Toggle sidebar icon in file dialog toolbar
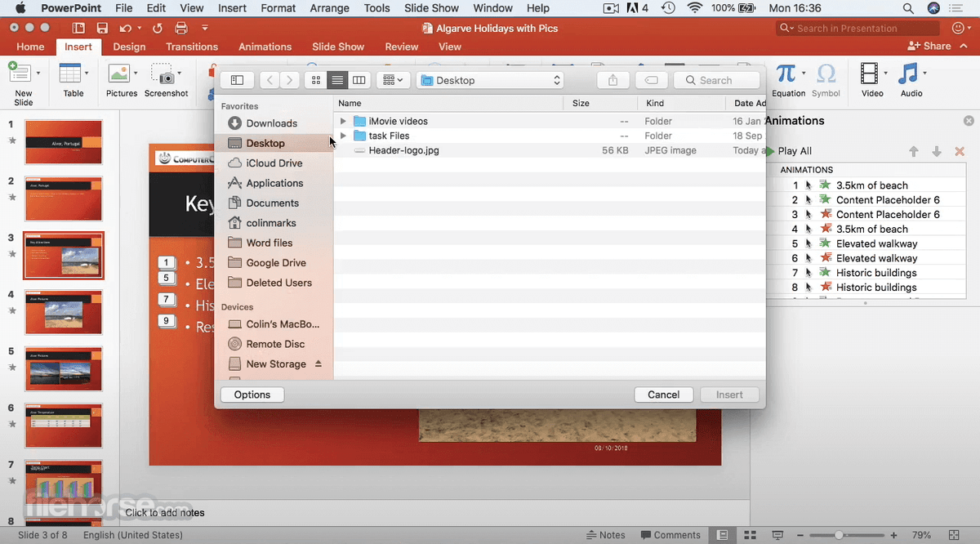The width and height of the screenshot is (980, 544). [x=238, y=80]
